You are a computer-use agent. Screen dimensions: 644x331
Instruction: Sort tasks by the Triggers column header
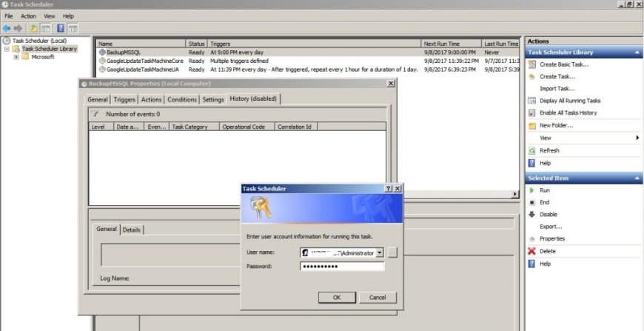pyautogui.click(x=314, y=44)
